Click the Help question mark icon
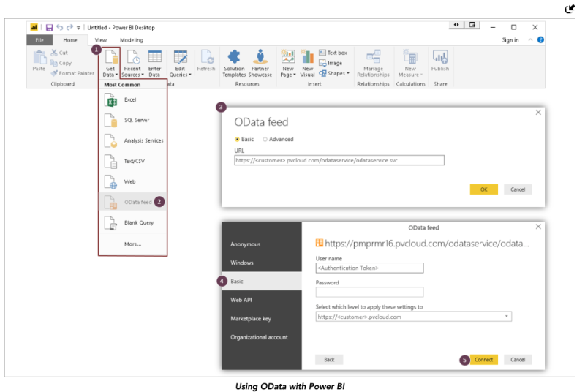Viewport: 585px width, 392px height. point(540,40)
